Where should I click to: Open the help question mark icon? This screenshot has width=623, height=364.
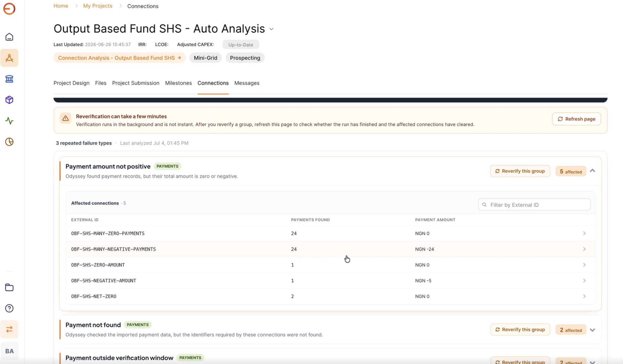(x=9, y=308)
